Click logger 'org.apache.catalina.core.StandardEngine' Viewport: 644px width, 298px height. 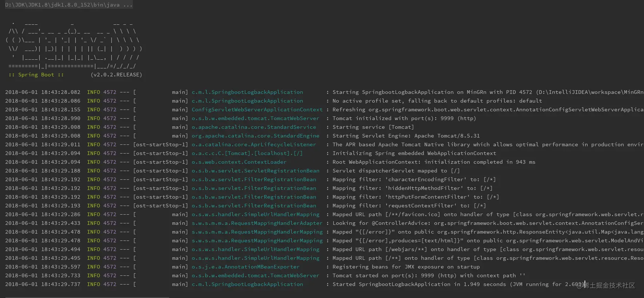(x=255, y=136)
